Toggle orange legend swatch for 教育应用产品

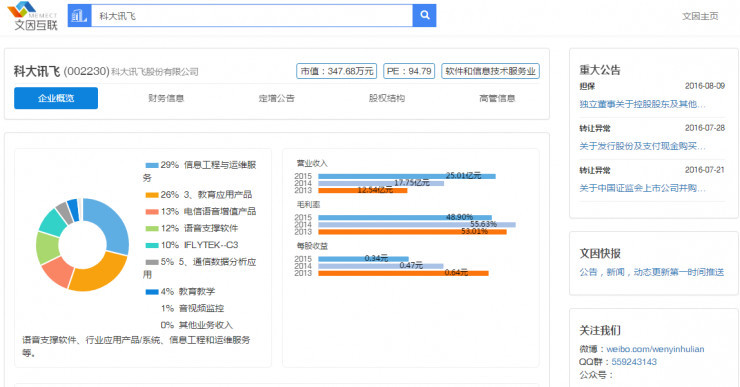[151, 195]
